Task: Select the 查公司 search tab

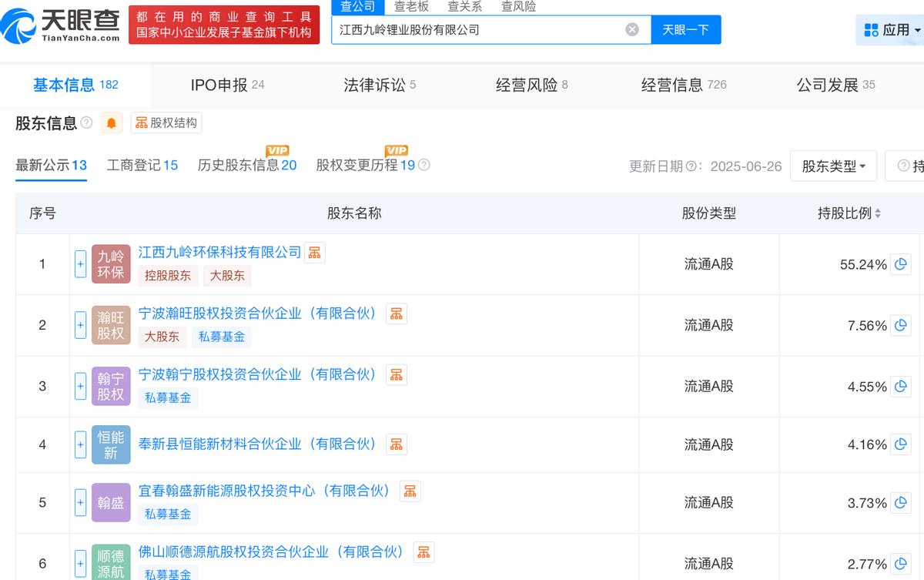Action: [x=358, y=6]
